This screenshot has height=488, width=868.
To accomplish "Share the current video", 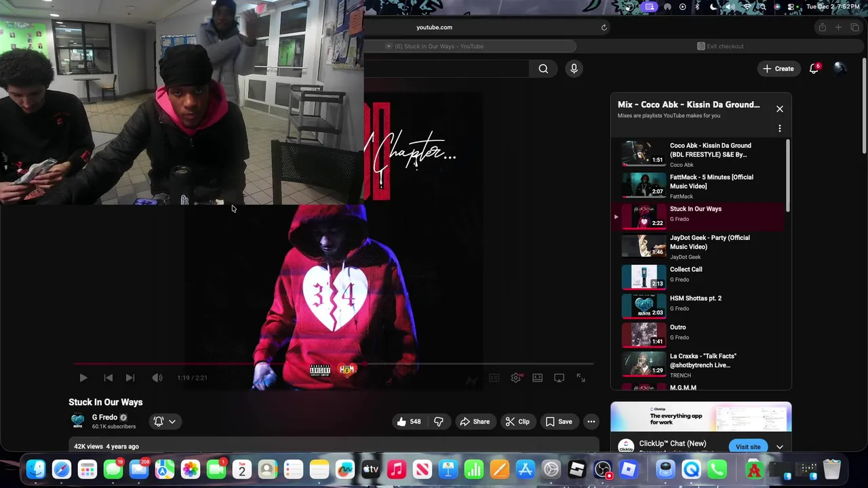I will [x=475, y=422].
